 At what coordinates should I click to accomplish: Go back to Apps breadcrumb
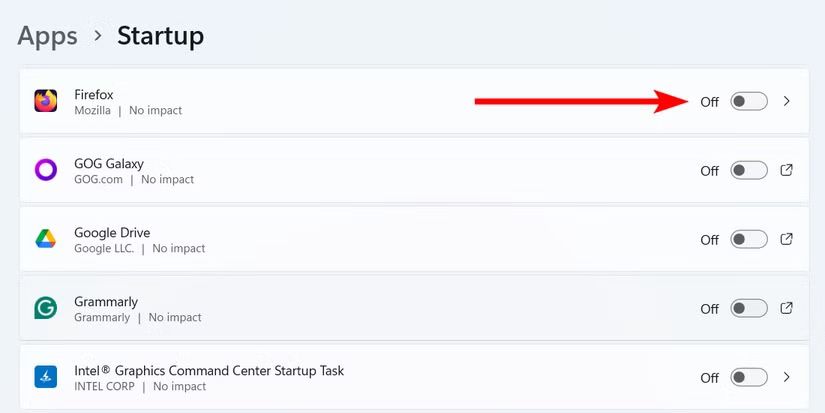47,36
